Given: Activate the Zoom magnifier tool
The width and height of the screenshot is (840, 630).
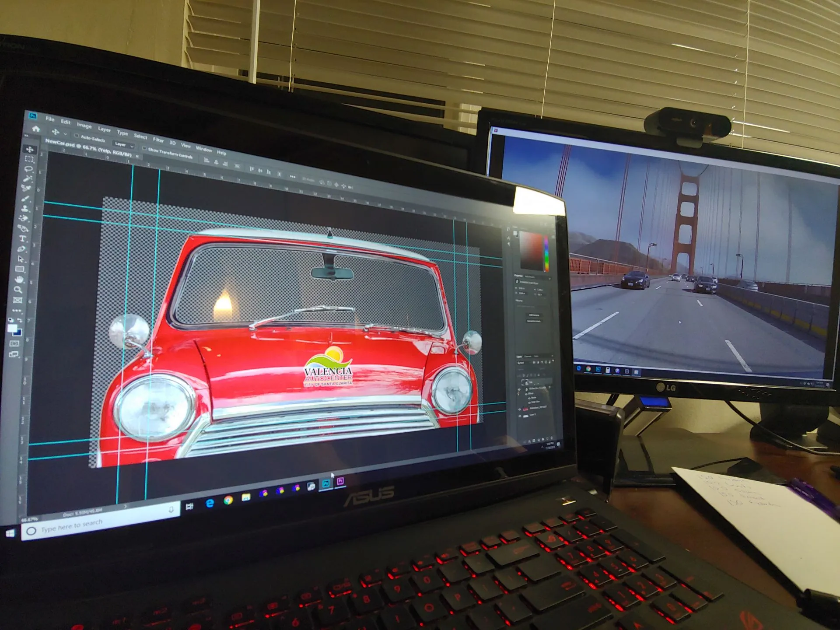Looking at the screenshot, I should (x=18, y=289).
